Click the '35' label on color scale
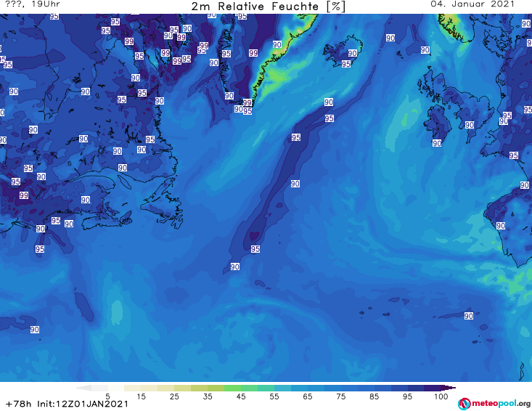The width and height of the screenshot is (532, 411). click(208, 396)
